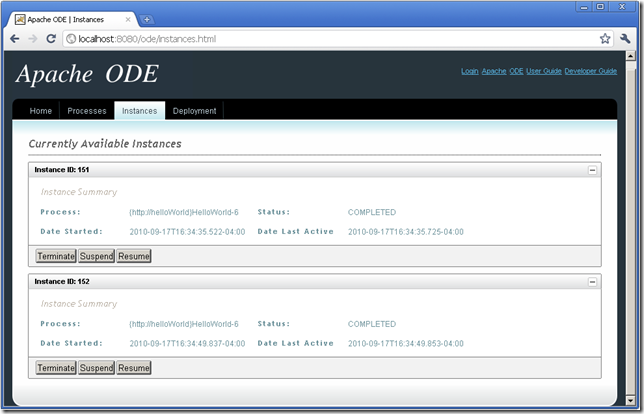Select the Apache ODE | Instances browser tab
The width and height of the screenshot is (644, 414).
[72, 19]
